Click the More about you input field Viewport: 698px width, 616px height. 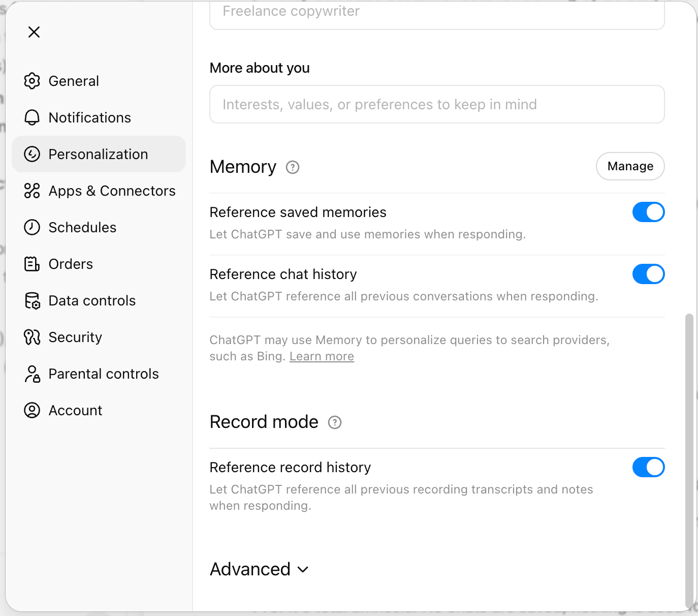pyautogui.click(x=437, y=105)
